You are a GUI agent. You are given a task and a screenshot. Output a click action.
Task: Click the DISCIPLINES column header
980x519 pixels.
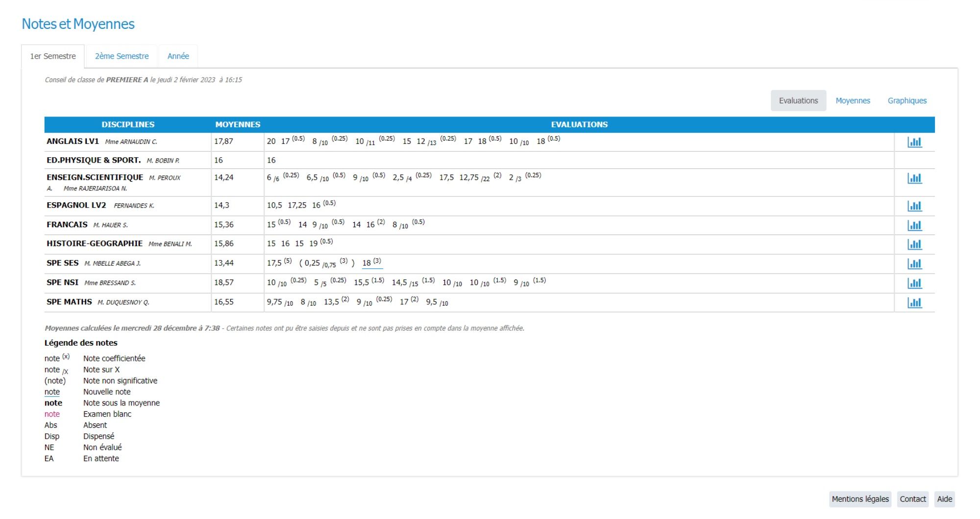(x=128, y=125)
